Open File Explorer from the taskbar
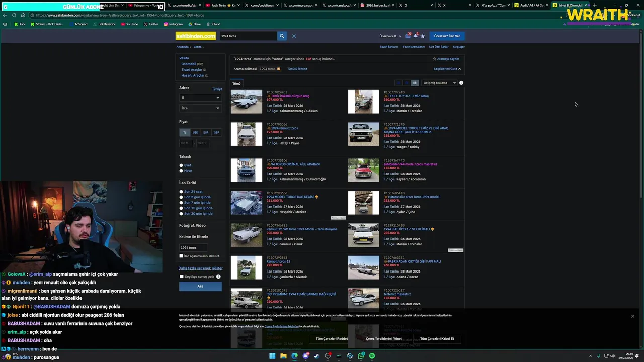 283,356
